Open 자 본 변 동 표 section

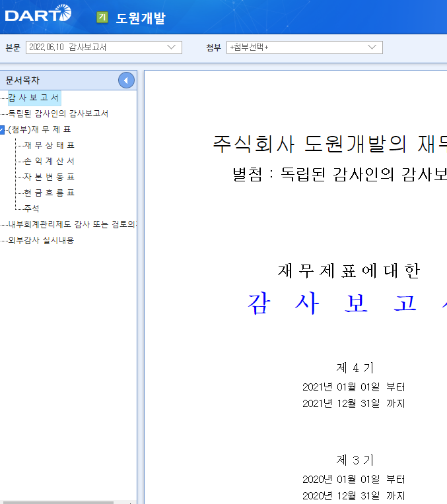50,177
